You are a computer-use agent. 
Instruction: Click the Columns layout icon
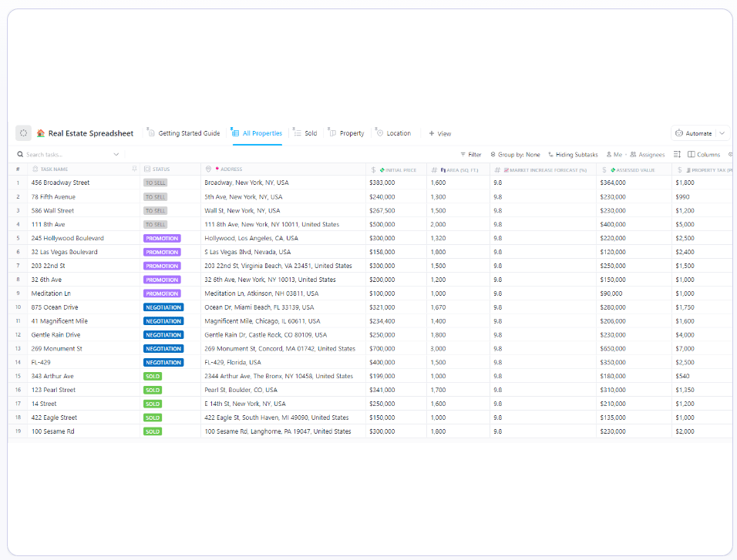[x=692, y=154]
